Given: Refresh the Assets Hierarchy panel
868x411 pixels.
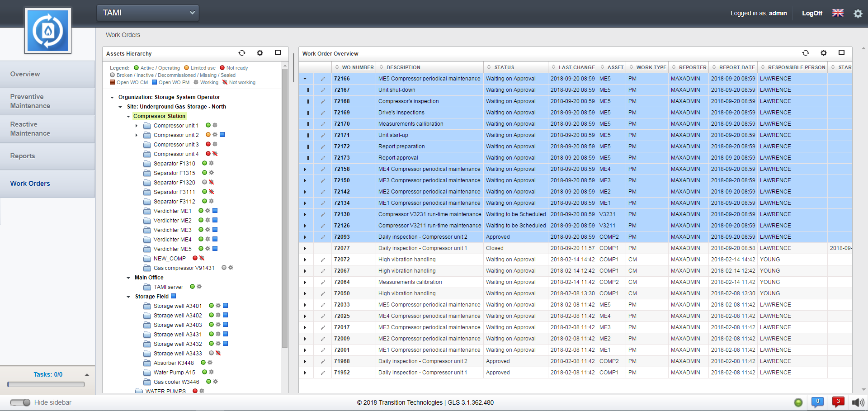Looking at the screenshot, I should [242, 53].
